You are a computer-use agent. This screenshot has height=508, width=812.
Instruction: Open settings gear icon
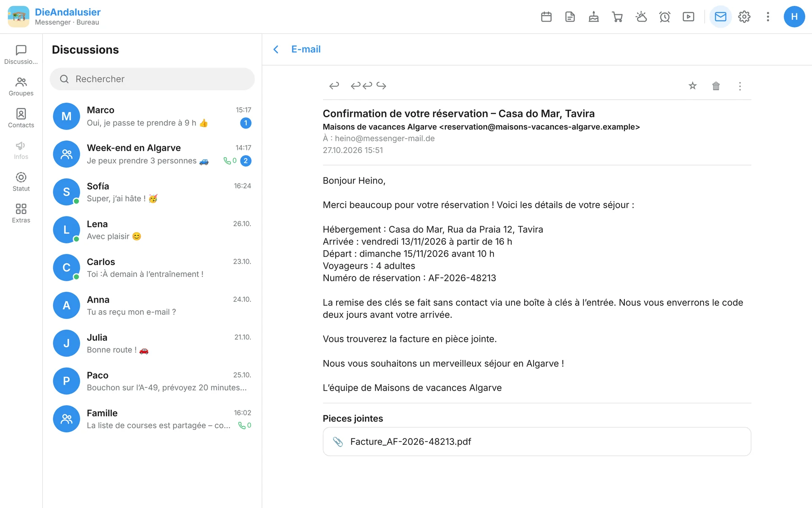pos(744,17)
